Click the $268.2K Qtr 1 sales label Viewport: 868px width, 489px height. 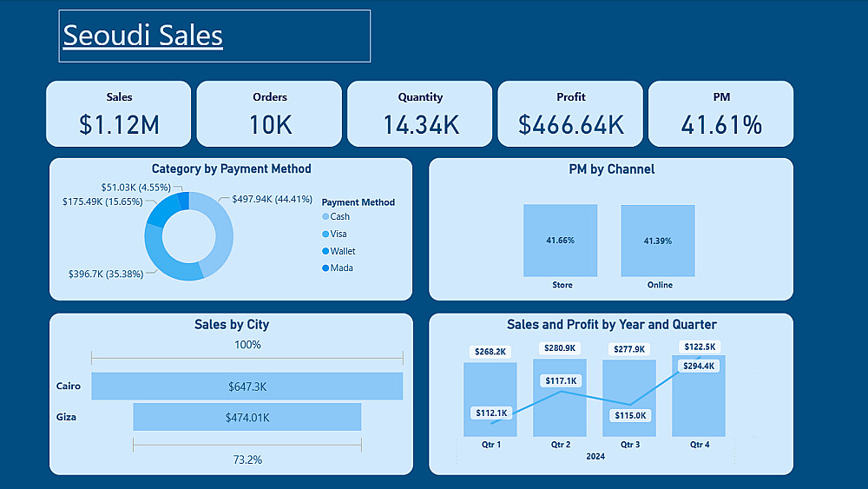490,352
